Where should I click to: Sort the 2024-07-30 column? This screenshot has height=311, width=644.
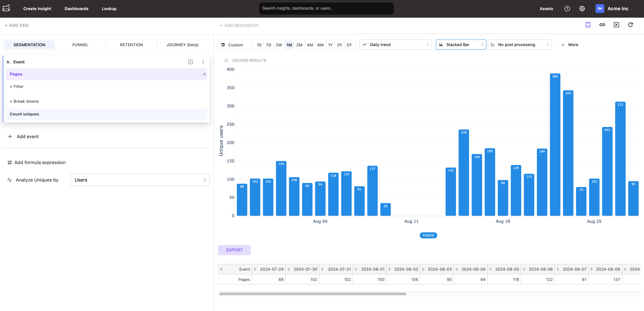[x=289, y=269]
